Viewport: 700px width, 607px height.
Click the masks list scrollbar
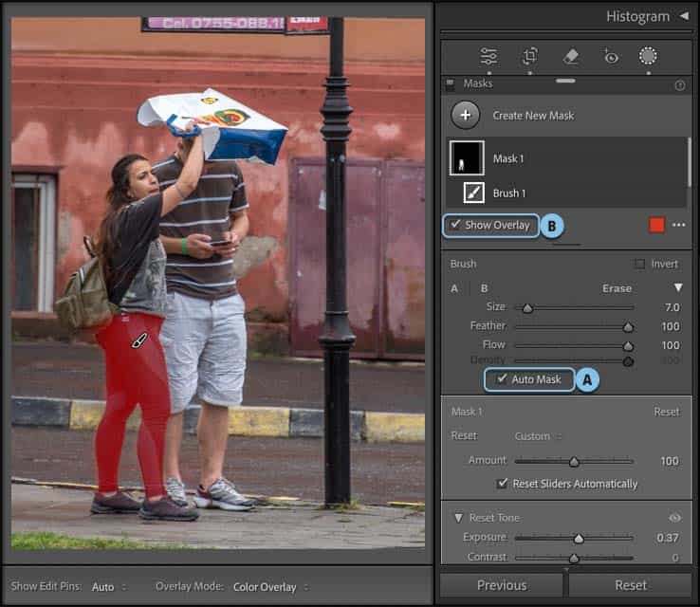click(x=690, y=163)
